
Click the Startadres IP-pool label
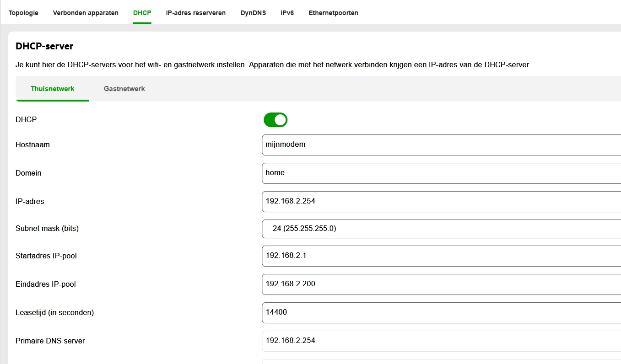[46, 256]
